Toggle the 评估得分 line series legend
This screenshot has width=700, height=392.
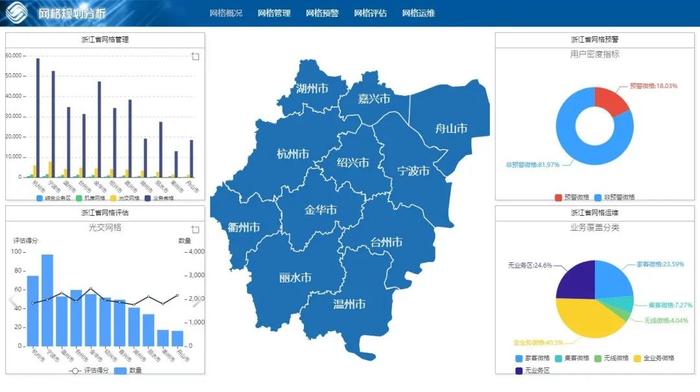pos(89,371)
